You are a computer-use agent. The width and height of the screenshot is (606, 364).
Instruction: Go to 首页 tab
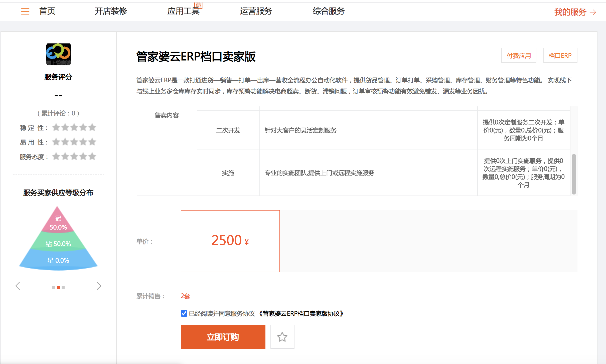click(x=47, y=11)
